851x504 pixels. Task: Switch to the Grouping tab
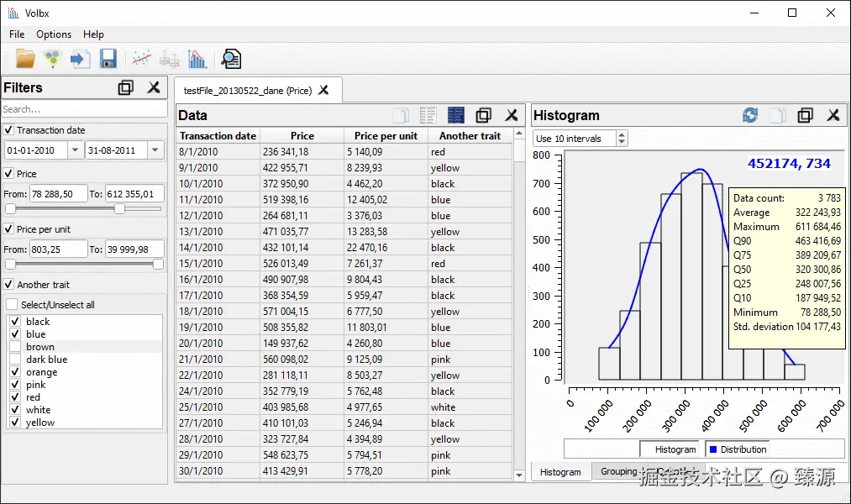618,471
